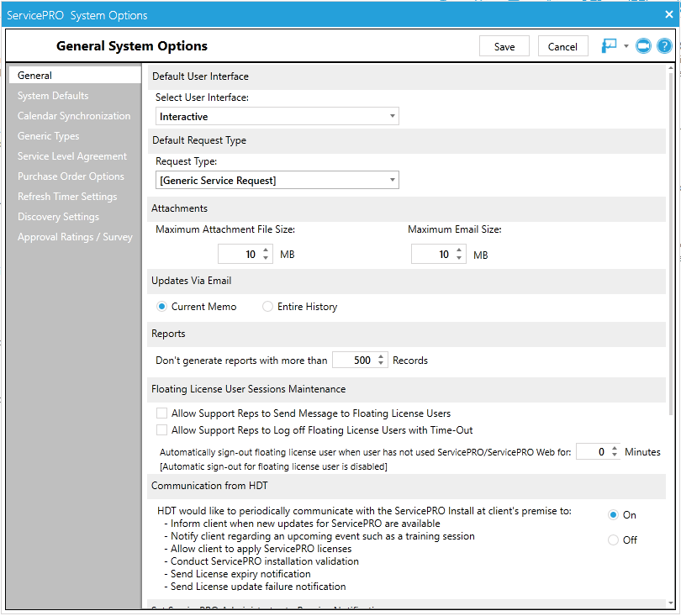Decrease the report Records limit

point(381,363)
